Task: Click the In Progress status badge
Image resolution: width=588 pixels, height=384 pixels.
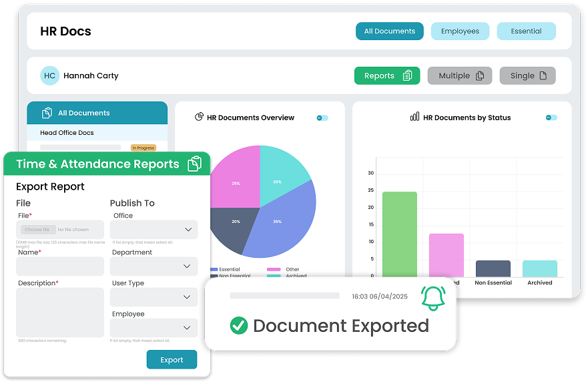Action: 143,148
